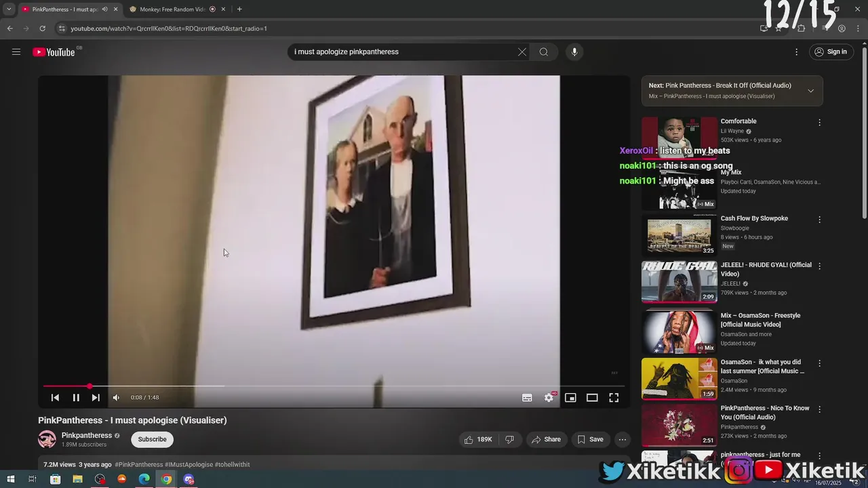Screen dimensions: 868x488
Task: Mute the PinkPantheress tab audio icon
Action: point(104,9)
